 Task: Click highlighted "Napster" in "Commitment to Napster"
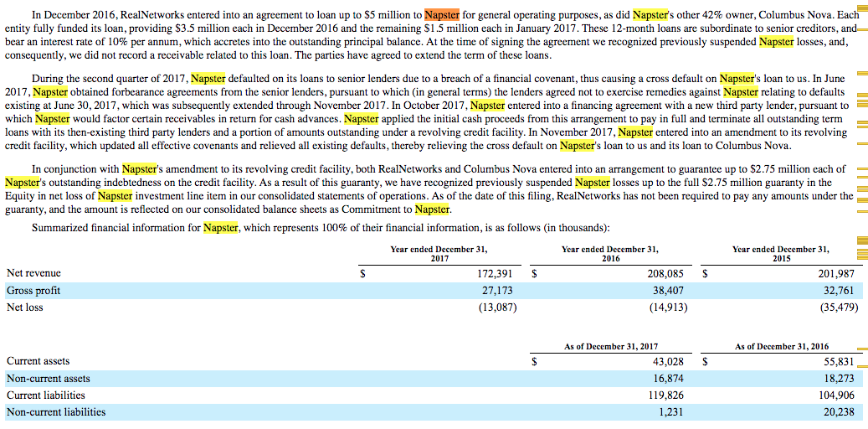point(433,209)
